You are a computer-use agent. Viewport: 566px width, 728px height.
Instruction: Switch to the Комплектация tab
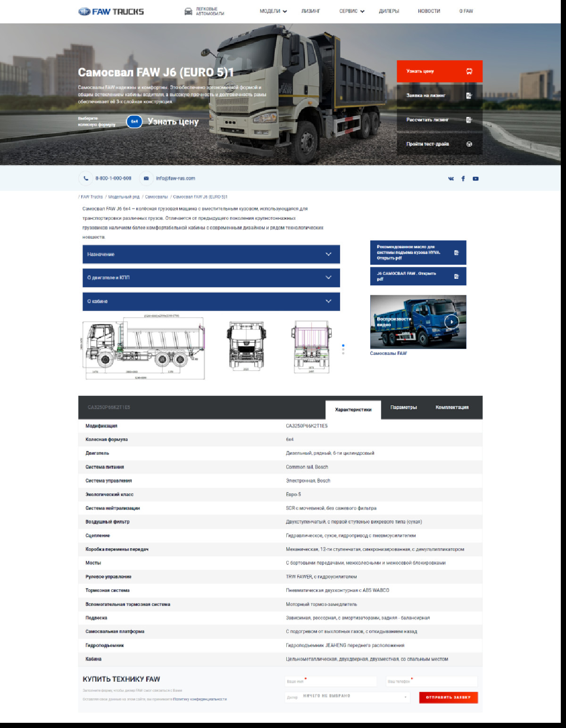[x=452, y=408]
